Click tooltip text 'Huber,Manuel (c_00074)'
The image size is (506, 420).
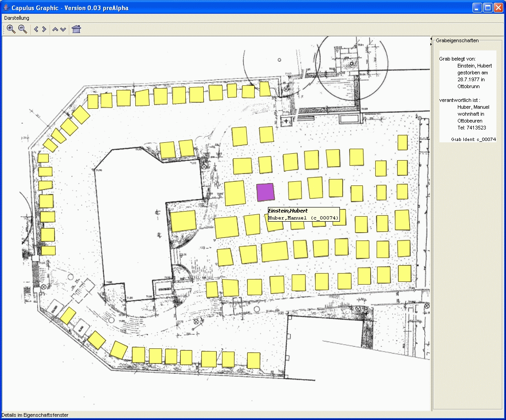(x=303, y=218)
